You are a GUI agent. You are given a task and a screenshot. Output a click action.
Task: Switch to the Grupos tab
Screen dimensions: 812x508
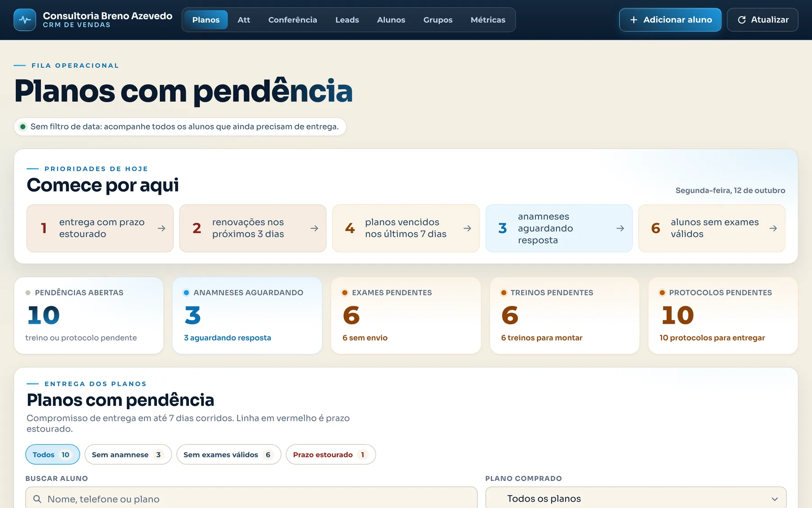tap(438, 20)
